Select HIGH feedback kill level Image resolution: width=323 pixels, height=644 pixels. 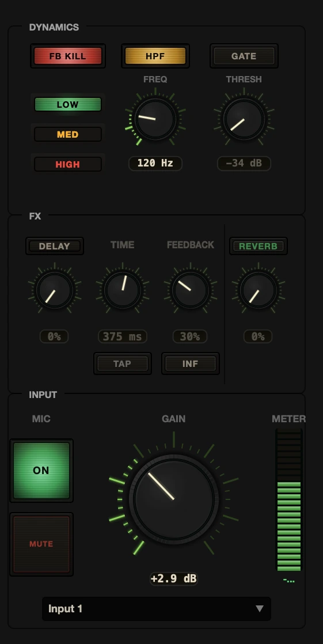pyautogui.click(x=68, y=164)
